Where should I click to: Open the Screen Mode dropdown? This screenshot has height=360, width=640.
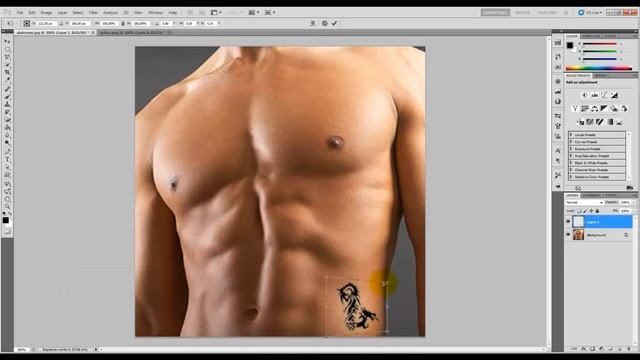[269, 12]
